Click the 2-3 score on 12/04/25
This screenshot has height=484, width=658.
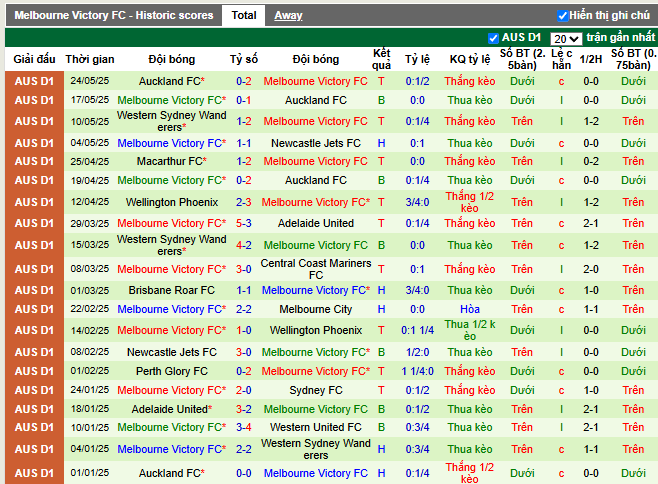pyautogui.click(x=243, y=202)
